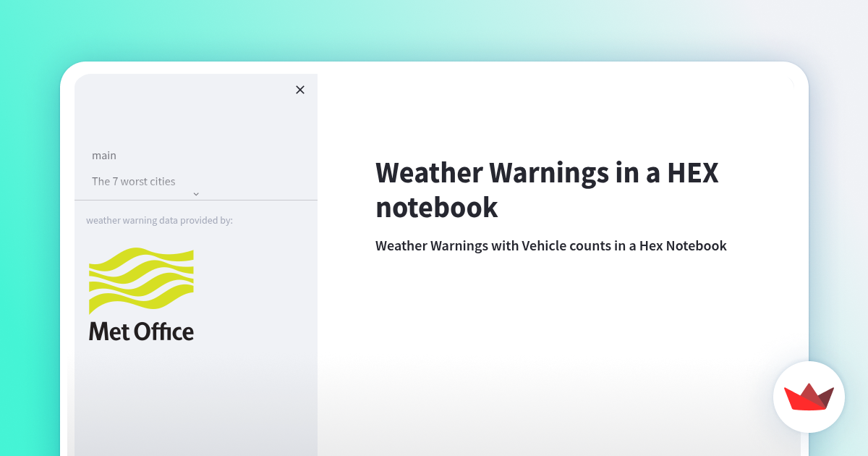Click the collapse arrow icon below the selectbox
868x456 pixels.
(x=196, y=194)
